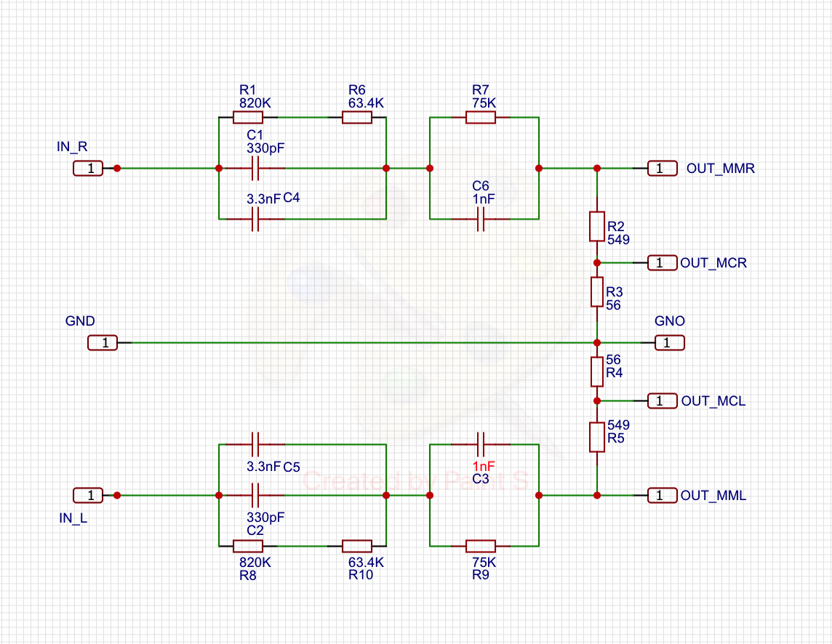Select the R1 820K resistor symbol

coord(247,117)
